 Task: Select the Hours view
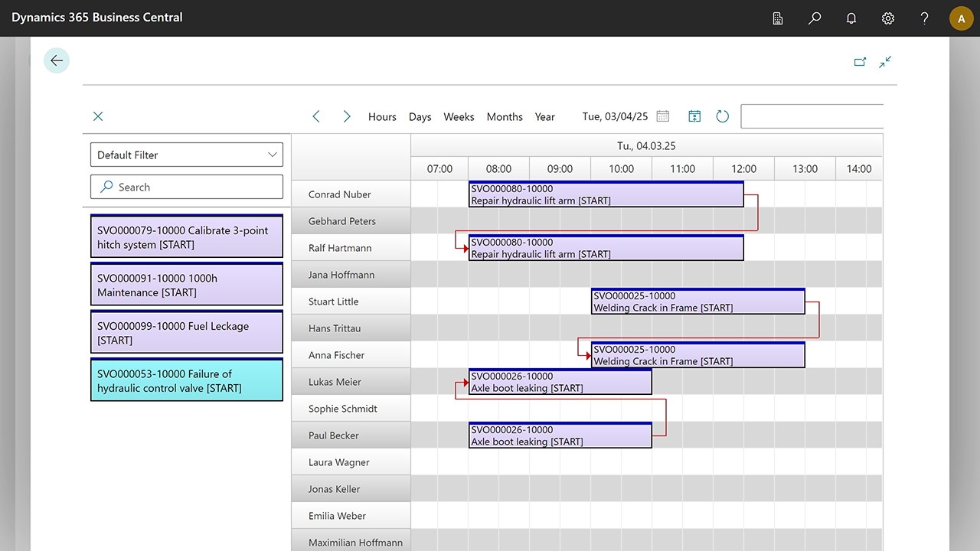click(382, 117)
